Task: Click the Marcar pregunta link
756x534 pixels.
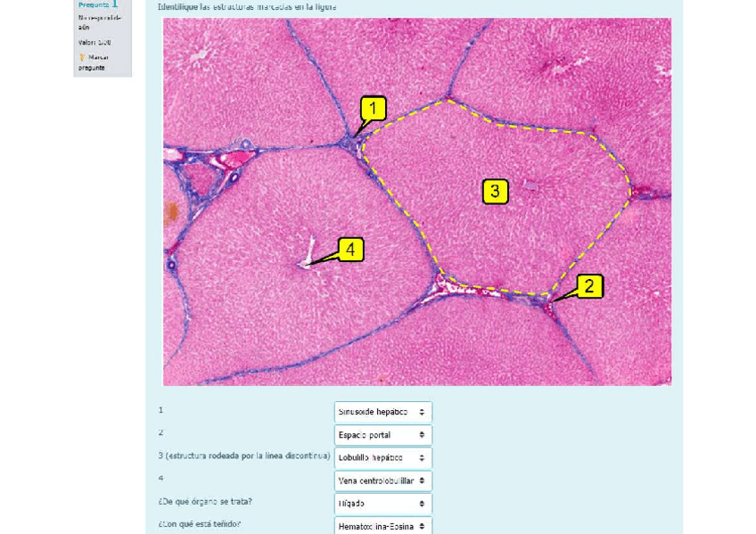Action: click(x=93, y=62)
